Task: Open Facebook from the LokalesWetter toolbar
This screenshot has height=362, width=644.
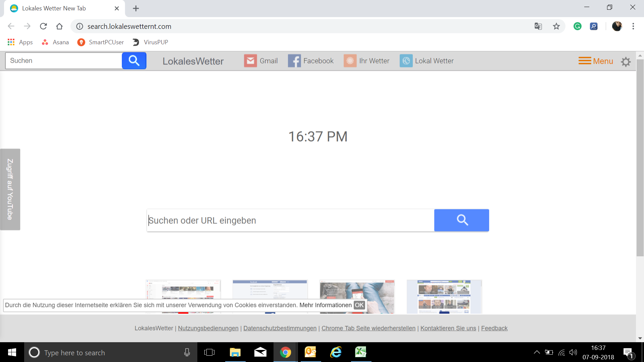Action: [310, 61]
